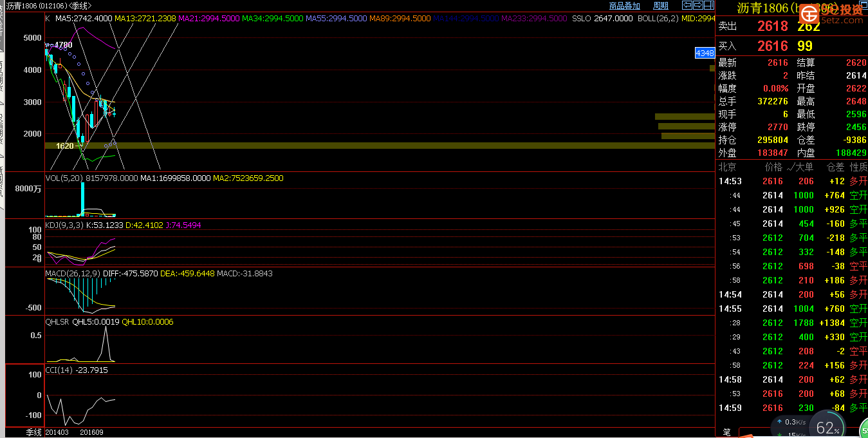Sort by the 大单 column header
Image resolution: width=868 pixels, height=438 pixels.
(x=800, y=167)
